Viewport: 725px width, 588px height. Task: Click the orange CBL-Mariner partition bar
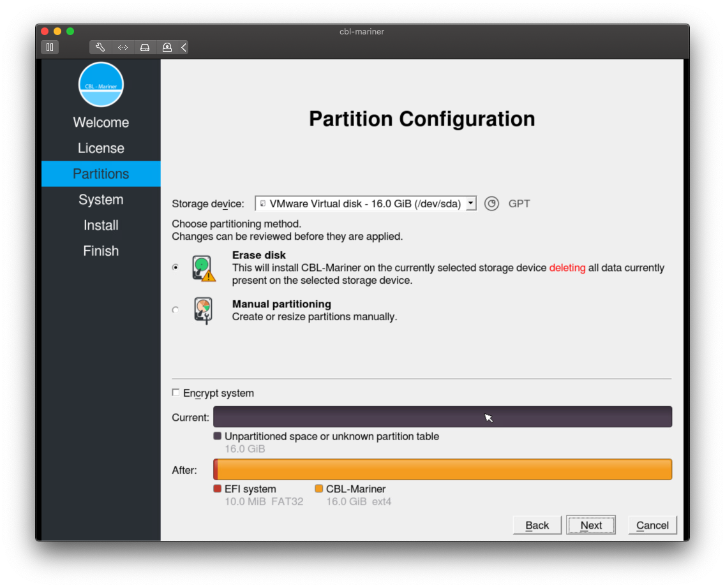pos(444,469)
